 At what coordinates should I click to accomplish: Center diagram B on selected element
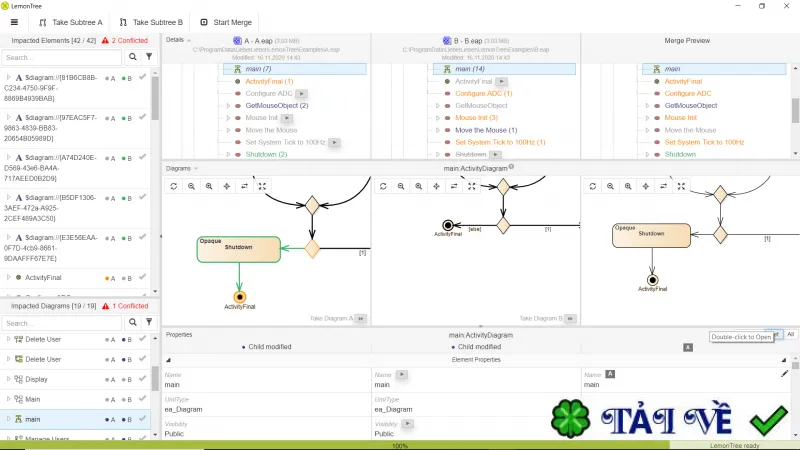tap(436, 186)
